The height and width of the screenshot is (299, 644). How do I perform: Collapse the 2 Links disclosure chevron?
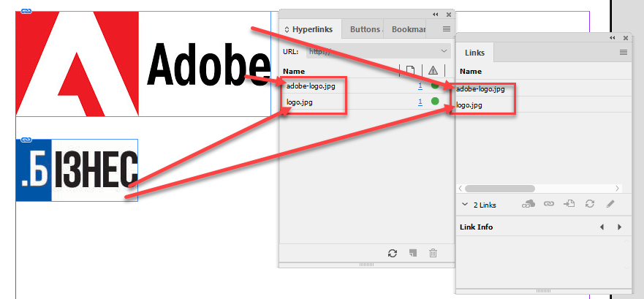pos(465,204)
